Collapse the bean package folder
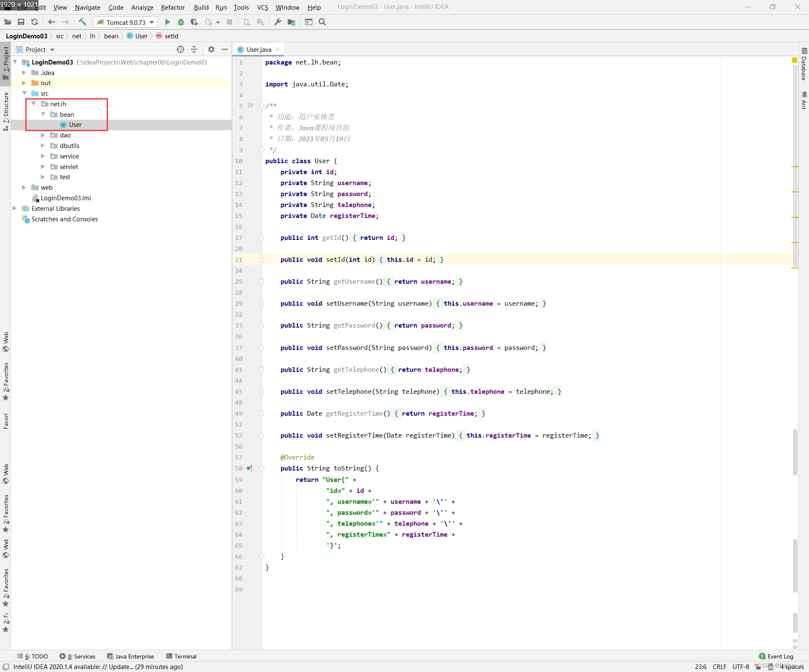The width and height of the screenshot is (809, 672). click(x=43, y=114)
